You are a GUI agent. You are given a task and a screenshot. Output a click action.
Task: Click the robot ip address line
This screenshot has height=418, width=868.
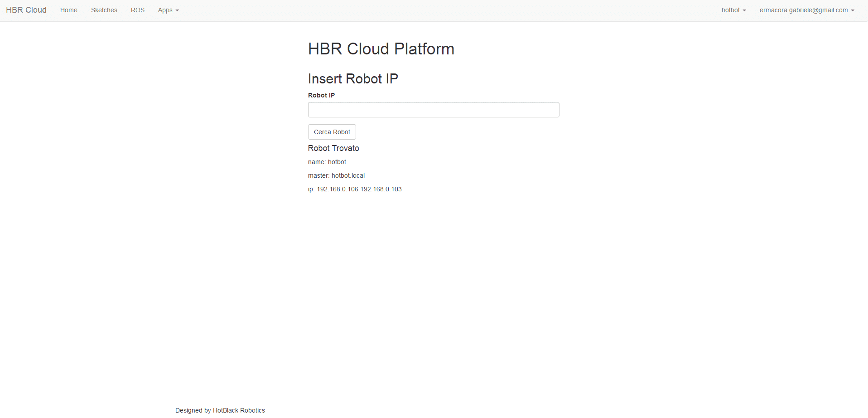pyautogui.click(x=355, y=189)
